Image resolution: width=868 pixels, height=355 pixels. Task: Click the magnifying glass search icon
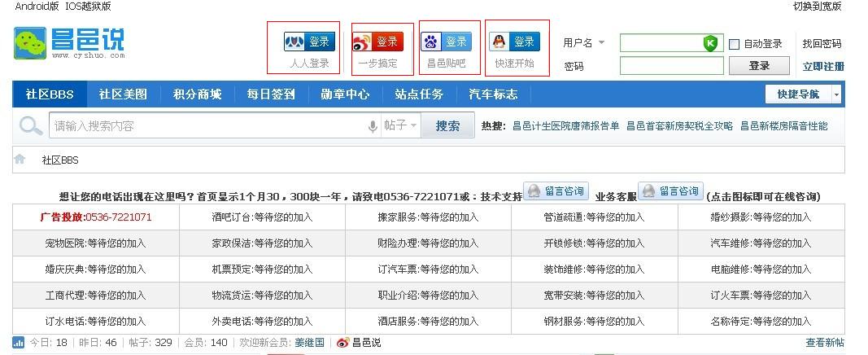30,126
